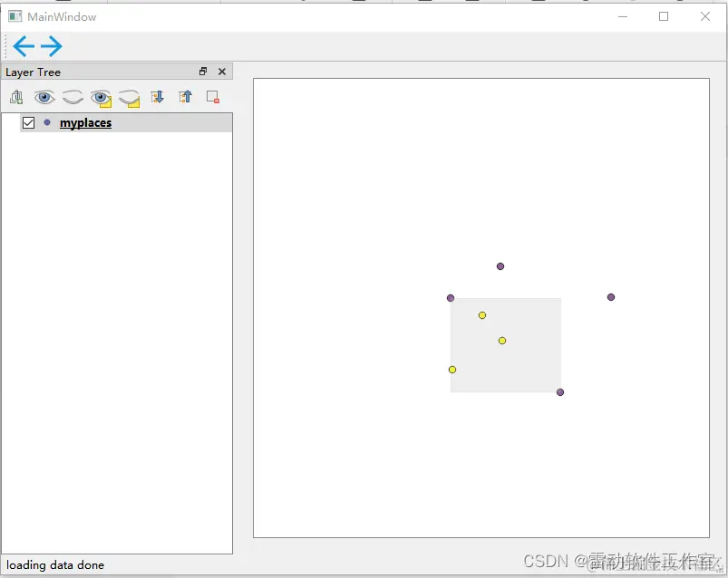
Task: Maximize the MainWindow window
Action: [664, 16]
